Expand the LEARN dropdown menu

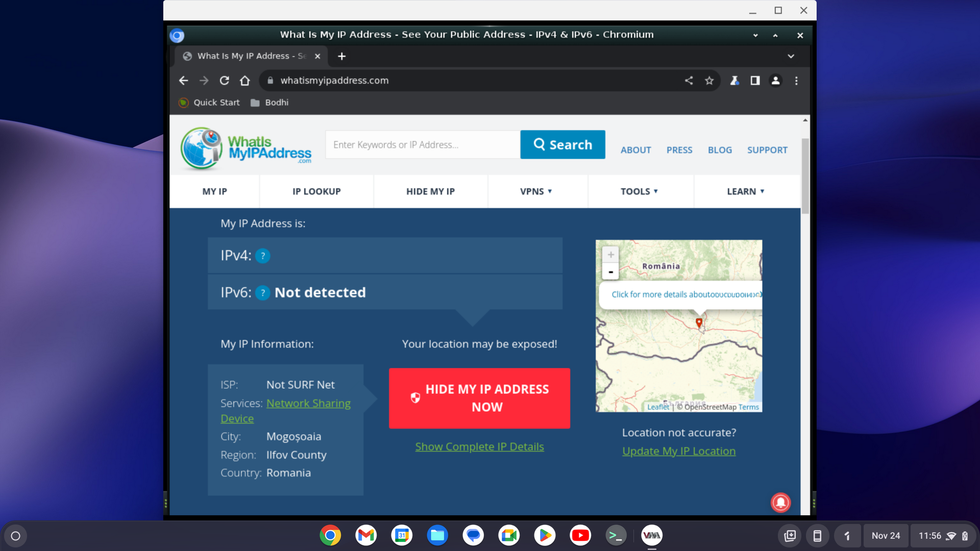point(745,191)
